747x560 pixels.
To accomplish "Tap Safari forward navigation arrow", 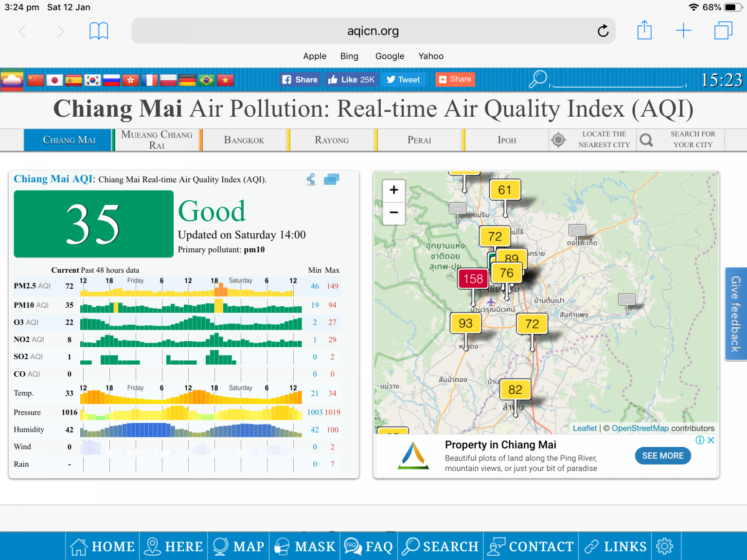I will point(61,32).
